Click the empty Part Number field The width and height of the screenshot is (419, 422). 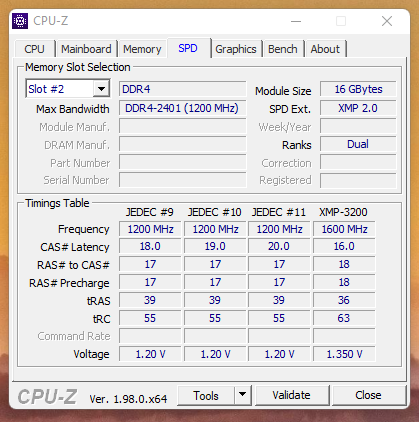pyautogui.click(x=183, y=163)
